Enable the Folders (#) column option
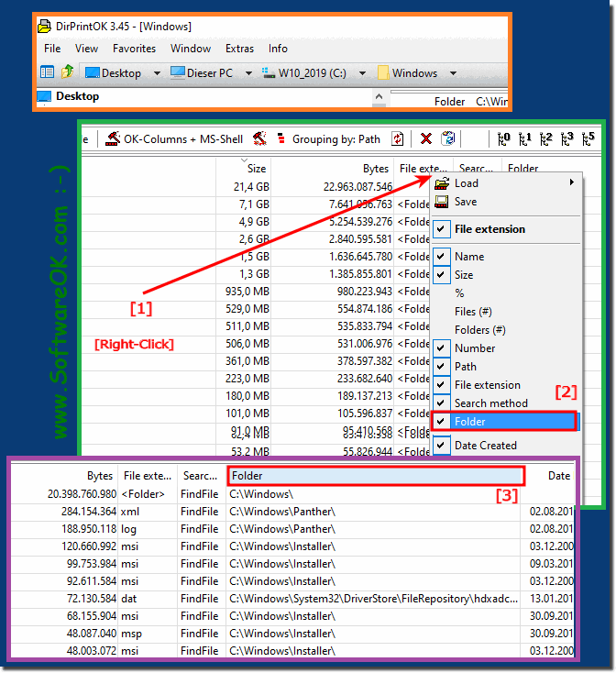Viewport: 616px width, 673px height. 480,330
